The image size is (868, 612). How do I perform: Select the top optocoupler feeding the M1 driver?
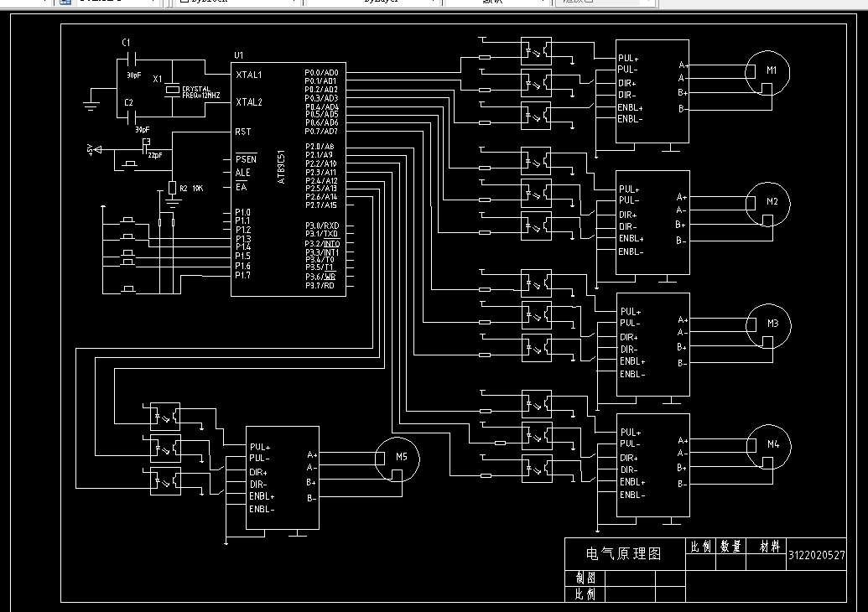536,51
